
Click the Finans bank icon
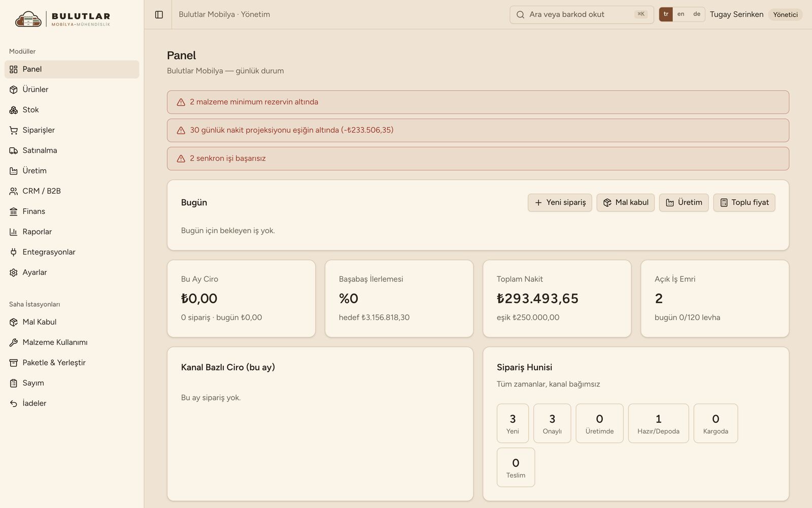click(14, 212)
